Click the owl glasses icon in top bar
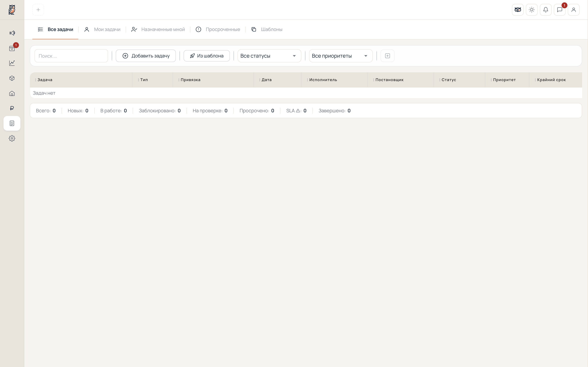The width and height of the screenshot is (588, 367). [518, 10]
